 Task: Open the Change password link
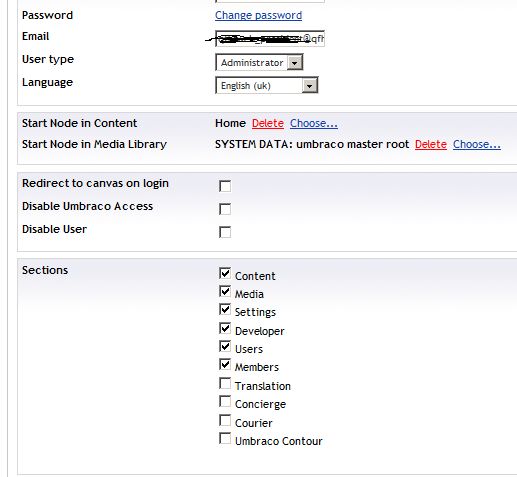pos(258,15)
